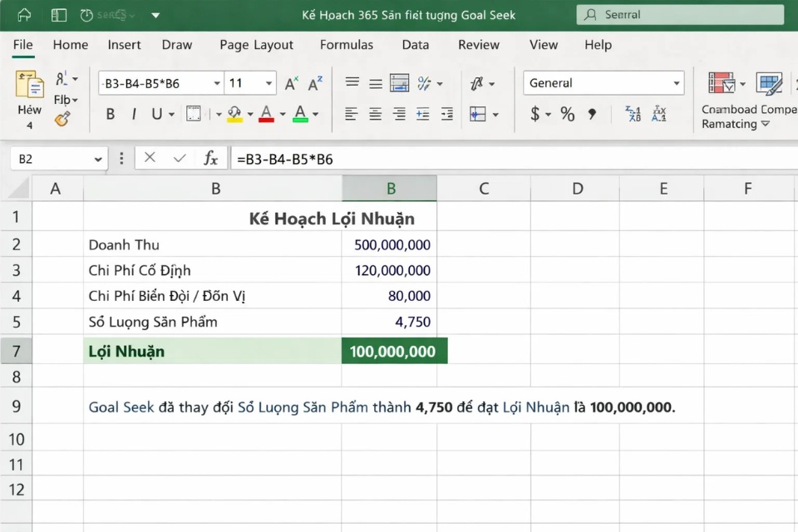Expand the Borders dropdown
This screenshot has width=798, height=532.
(x=219, y=114)
